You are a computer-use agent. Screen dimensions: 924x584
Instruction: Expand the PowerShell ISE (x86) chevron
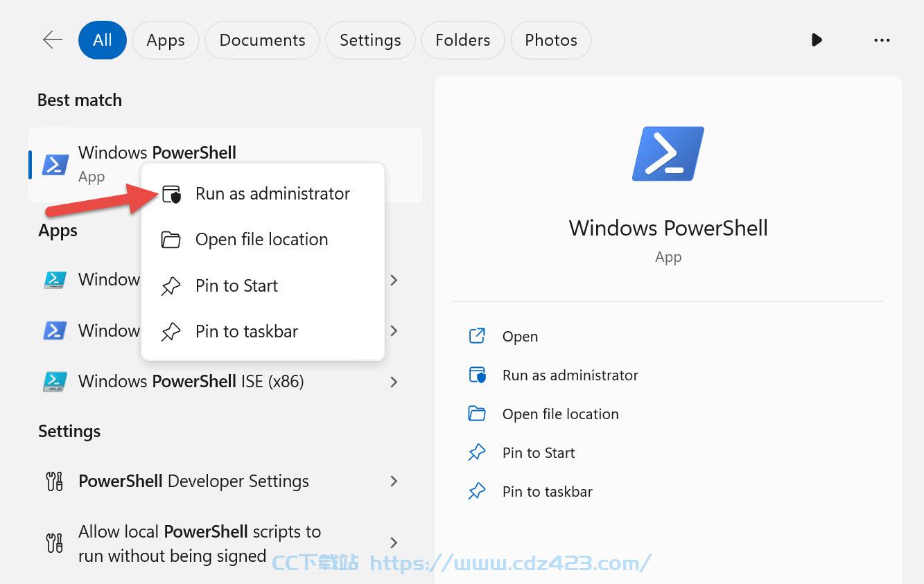394,382
